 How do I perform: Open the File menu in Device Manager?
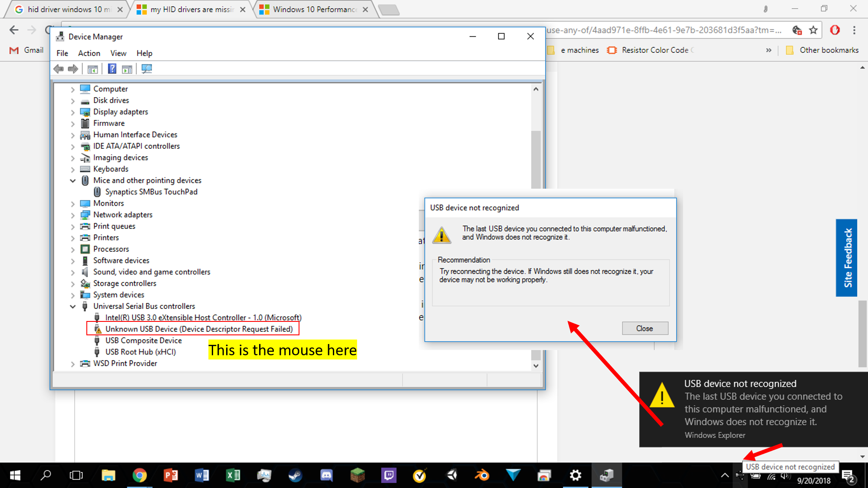pyautogui.click(x=62, y=53)
